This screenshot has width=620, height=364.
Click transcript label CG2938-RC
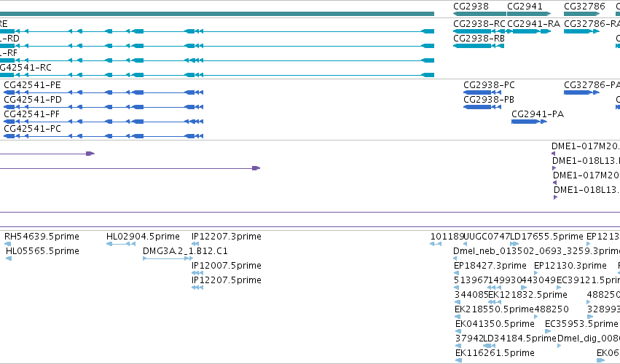(479, 24)
